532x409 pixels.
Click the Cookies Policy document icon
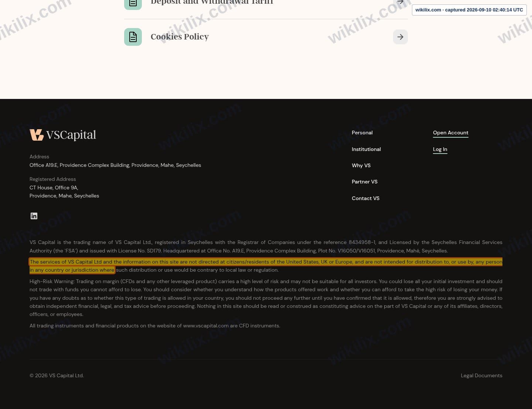[133, 37]
